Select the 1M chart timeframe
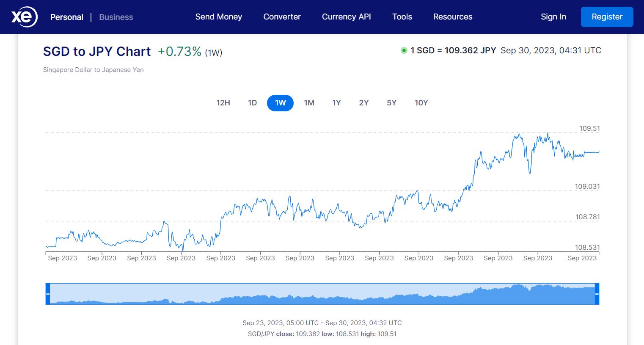The width and height of the screenshot is (644, 345). point(309,102)
